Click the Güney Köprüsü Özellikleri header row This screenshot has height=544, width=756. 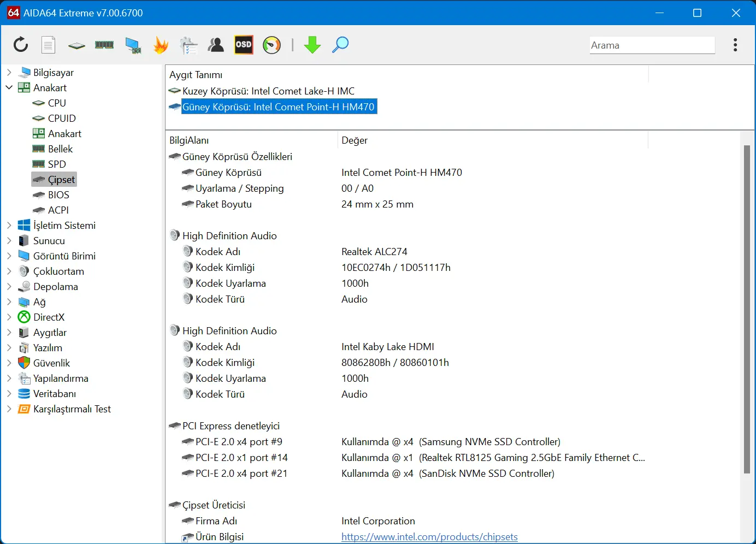point(237,156)
